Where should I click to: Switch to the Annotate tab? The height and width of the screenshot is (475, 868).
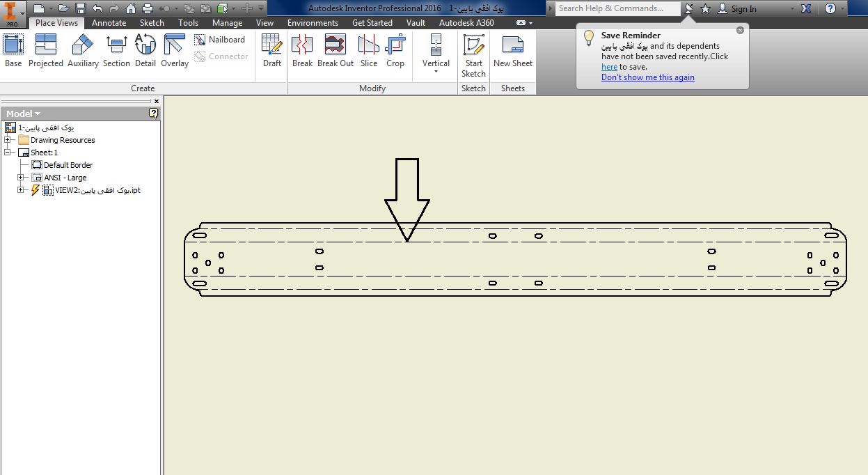109,22
